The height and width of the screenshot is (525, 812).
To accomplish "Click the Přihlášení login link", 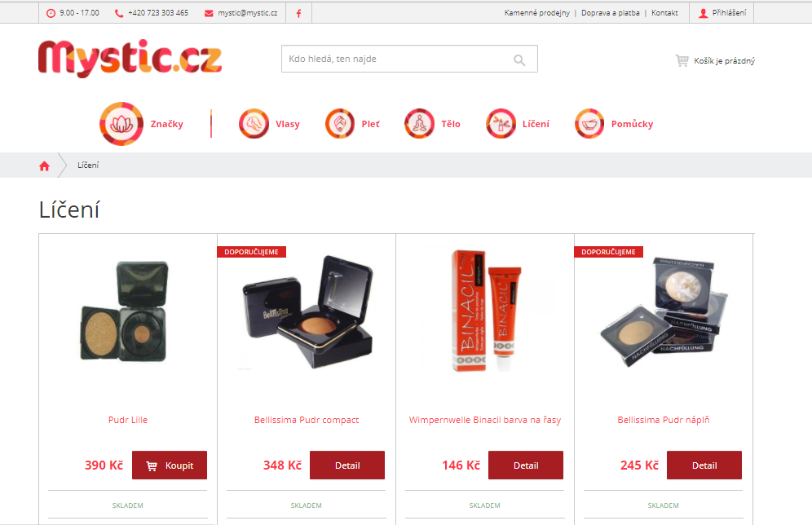I will 723,13.
